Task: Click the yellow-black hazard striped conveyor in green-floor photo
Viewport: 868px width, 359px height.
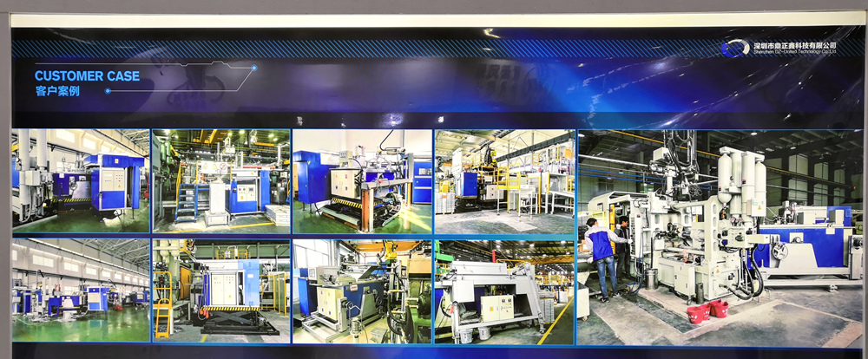Action: [349, 202]
